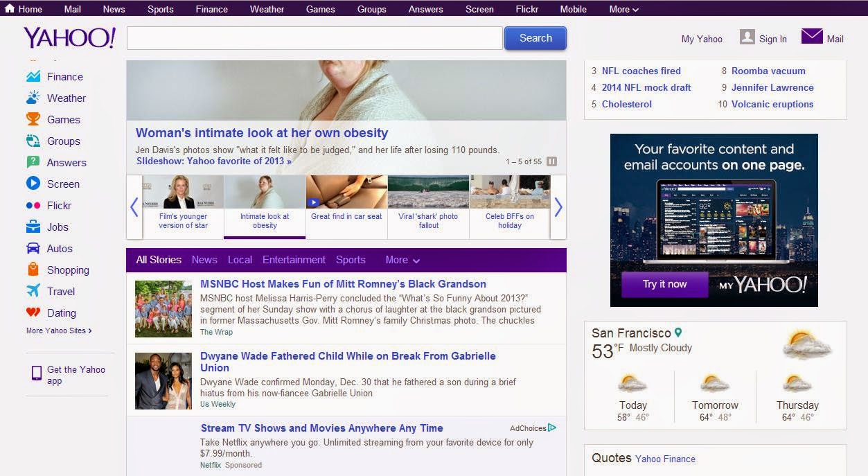
Task: Open the MSNBC Host Mitt Romney headline
Action: 343,283
